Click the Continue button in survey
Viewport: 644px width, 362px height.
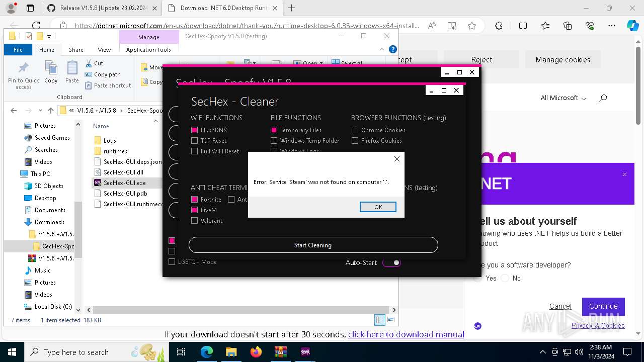603,306
